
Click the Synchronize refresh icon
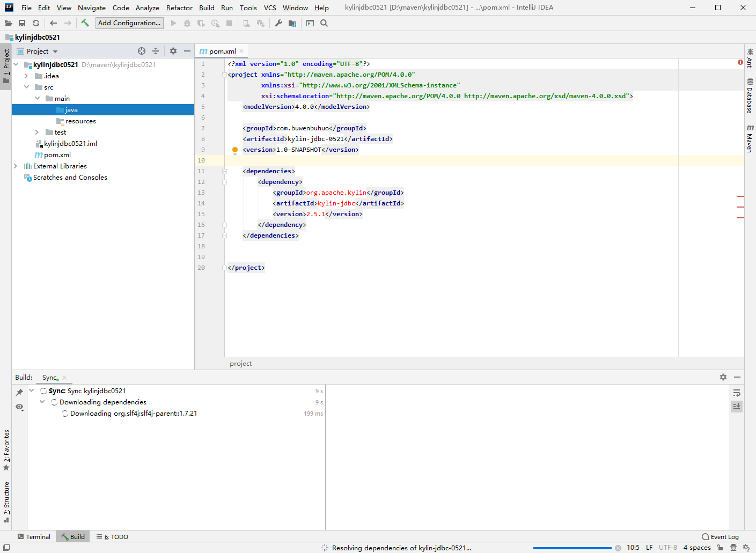[x=36, y=23]
